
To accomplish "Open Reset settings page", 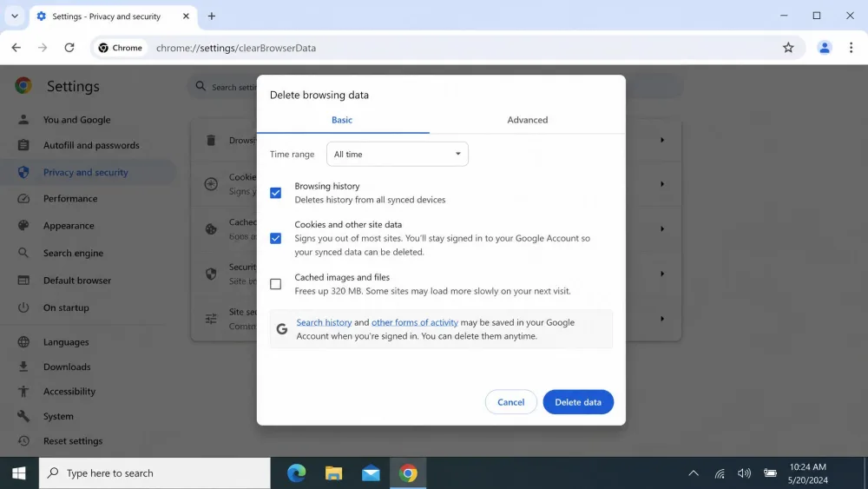I will [73, 441].
